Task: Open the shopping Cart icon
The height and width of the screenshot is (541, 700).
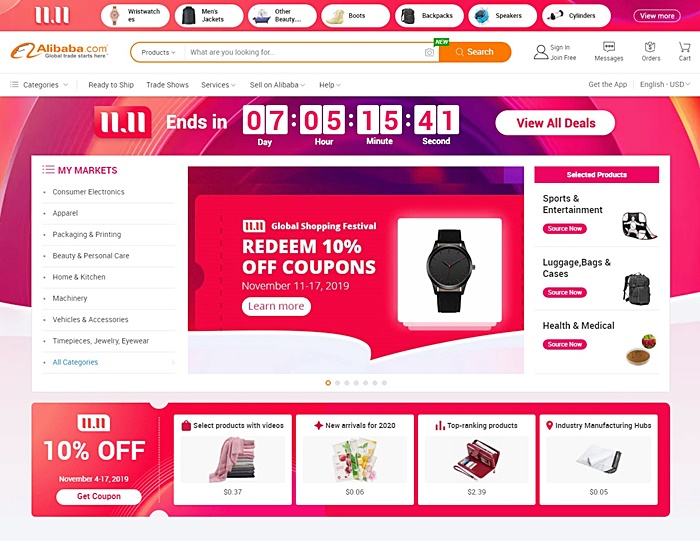Action: coord(684,47)
